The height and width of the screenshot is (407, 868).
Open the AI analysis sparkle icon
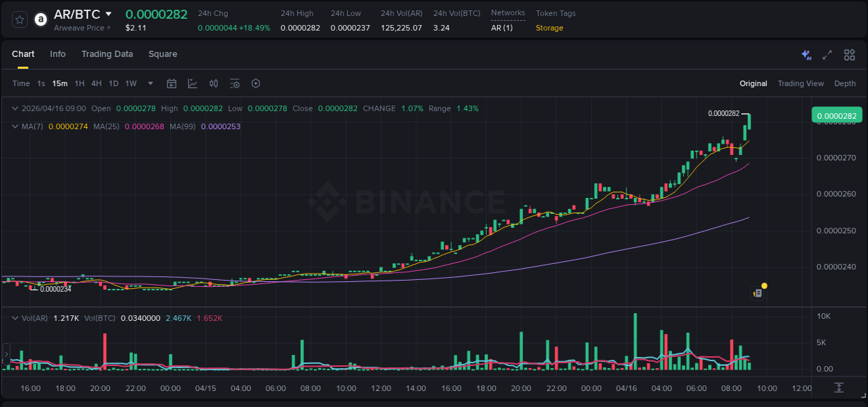(806, 54)
